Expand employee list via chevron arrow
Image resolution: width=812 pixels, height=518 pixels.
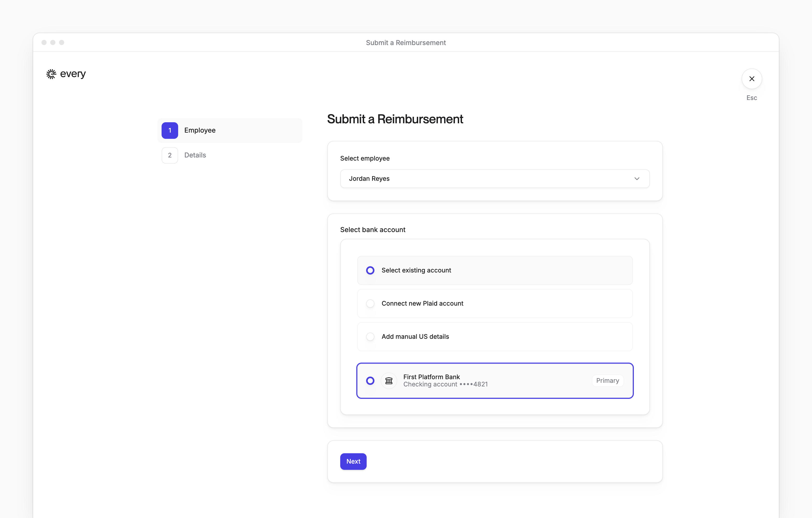(637, 179)
